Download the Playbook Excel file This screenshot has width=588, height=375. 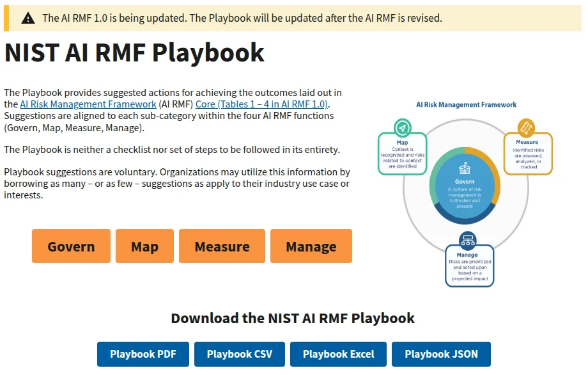(338, 354)
